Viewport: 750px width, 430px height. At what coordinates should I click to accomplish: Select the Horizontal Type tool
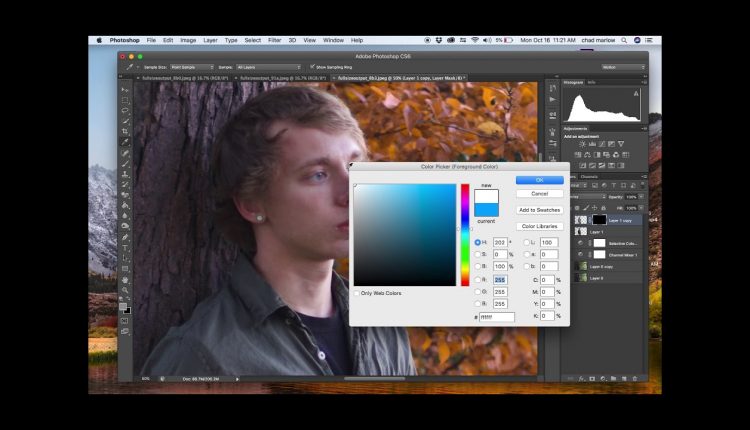point(125,248)
